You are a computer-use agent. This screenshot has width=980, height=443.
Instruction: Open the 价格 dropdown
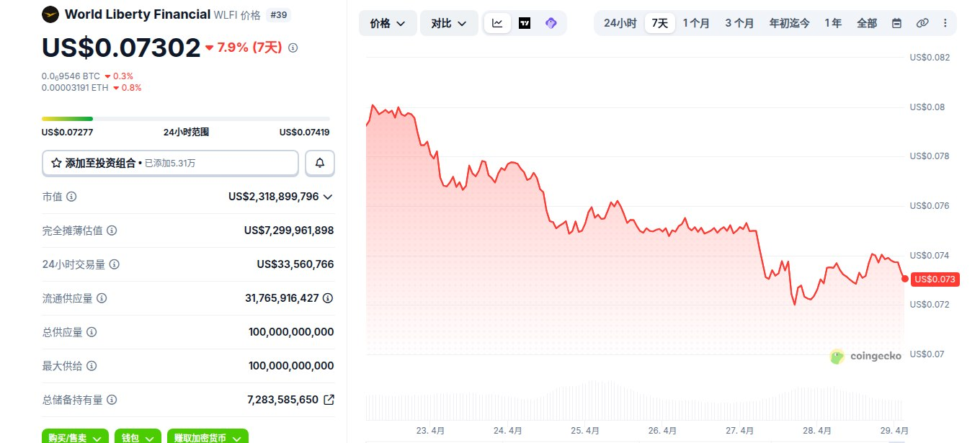coord(388,23)
